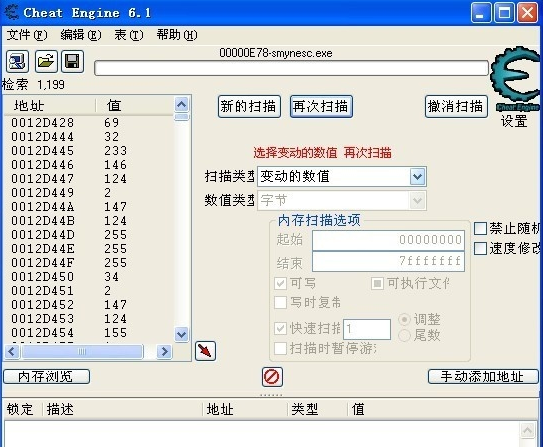Click the scan progress bar
The height and width of the screenshot is (447, 543).
291,68
